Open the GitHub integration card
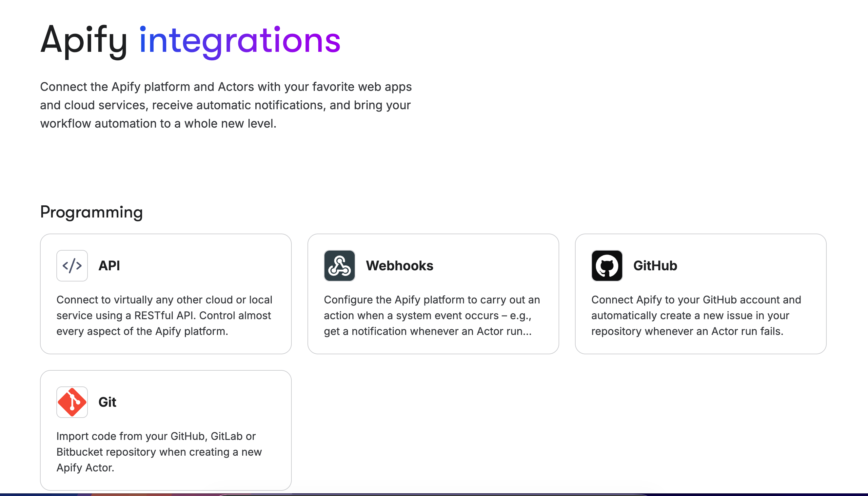The height and width of the screenshot is (496, 868). point(700,293)
